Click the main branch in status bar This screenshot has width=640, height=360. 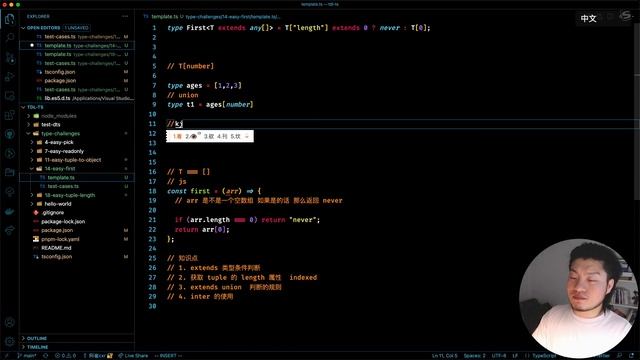27,356
